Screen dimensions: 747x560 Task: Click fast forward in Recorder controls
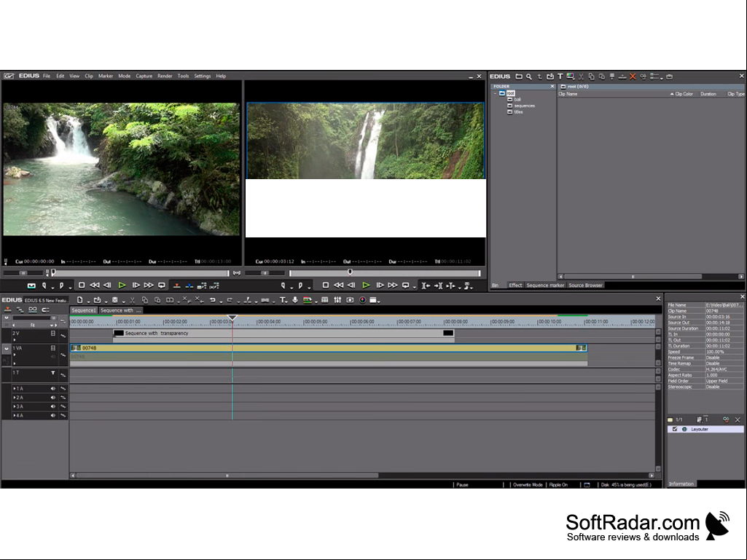[x=393, y=285]
